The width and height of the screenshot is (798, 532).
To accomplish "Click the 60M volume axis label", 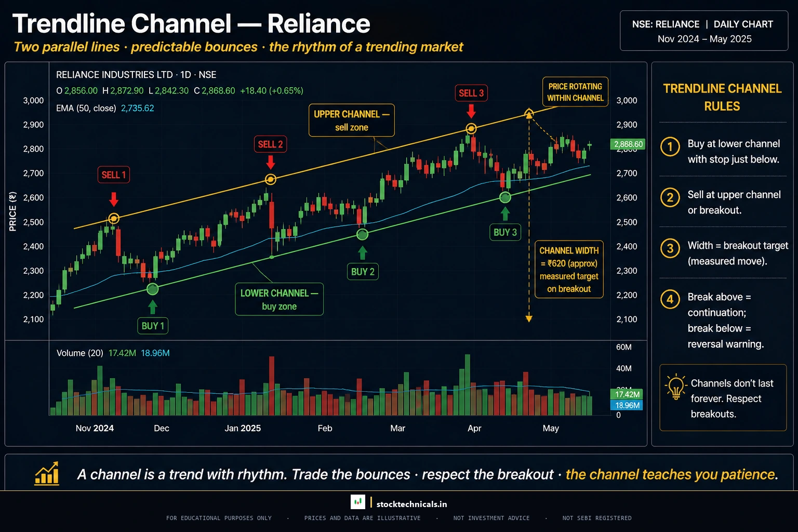I will 624,347.
